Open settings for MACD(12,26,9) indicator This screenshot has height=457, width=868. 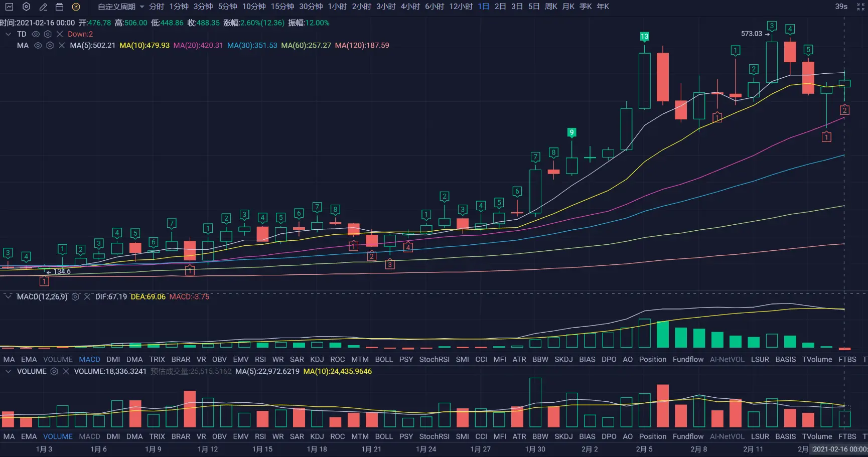click(x=75, y=297)
